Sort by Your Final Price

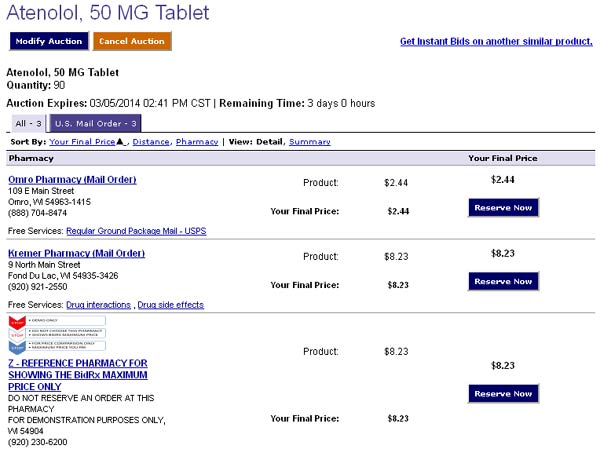[82, 142]
